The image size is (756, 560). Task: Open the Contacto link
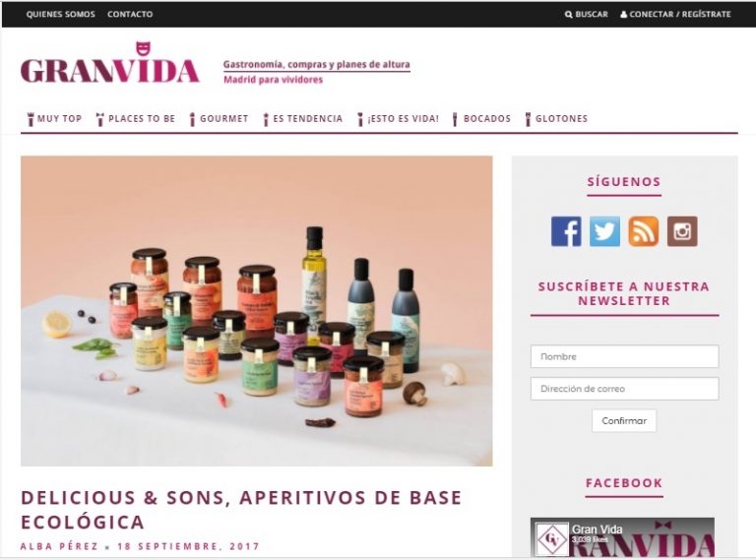click(x=130, y=15)
